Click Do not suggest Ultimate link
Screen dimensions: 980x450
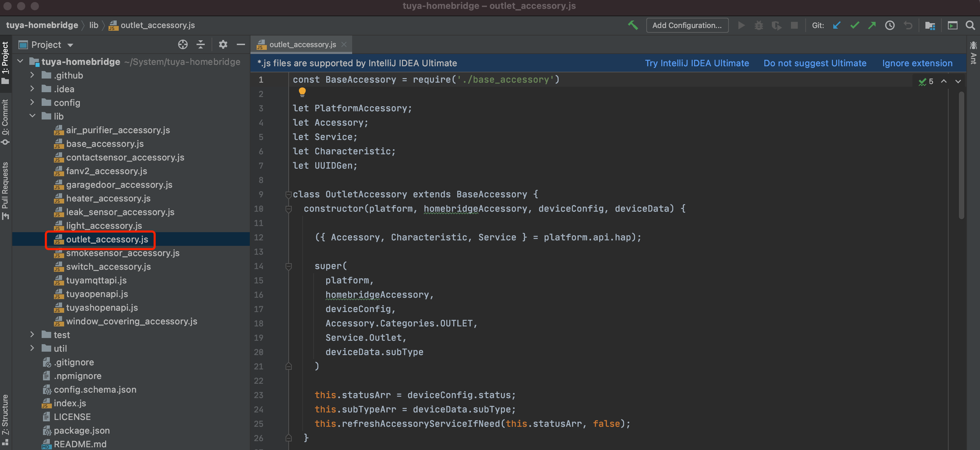coord(815,63)
